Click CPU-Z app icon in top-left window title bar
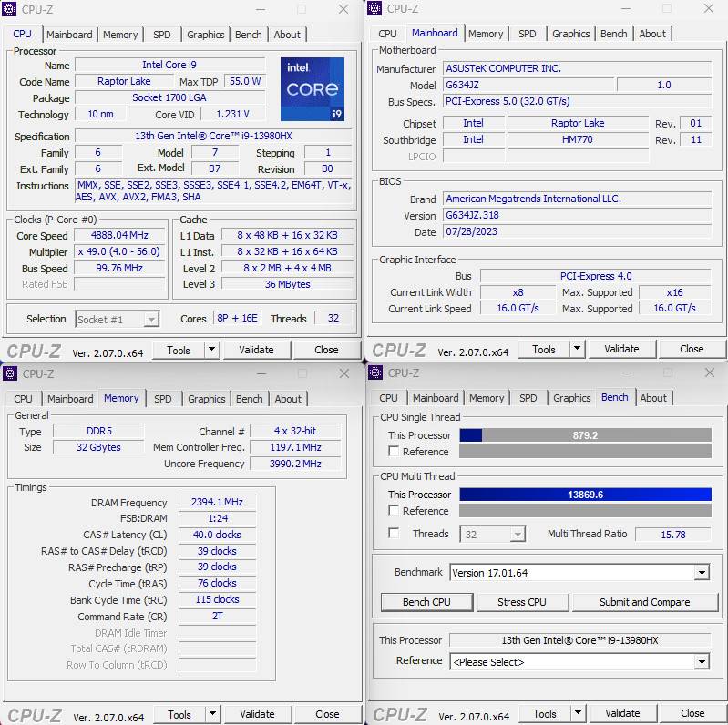 [x=9, y=9]
